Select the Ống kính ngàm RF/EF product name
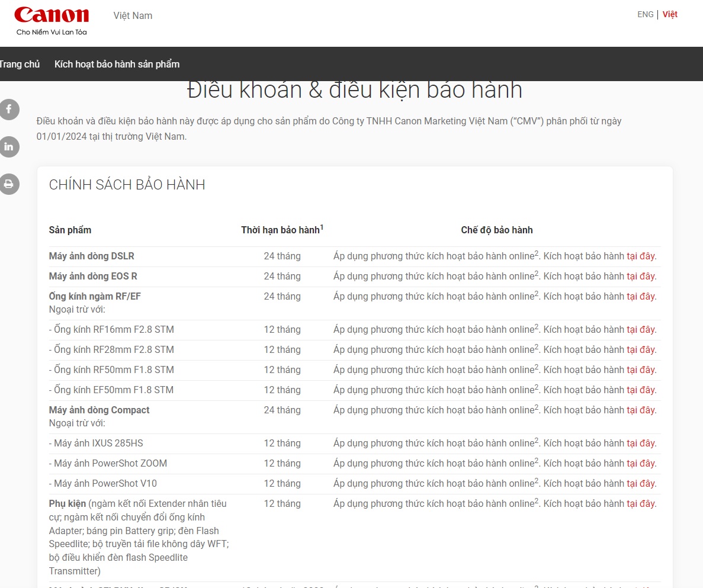The height and width of the screenshot is (588, 703). [x=95, y=296]
